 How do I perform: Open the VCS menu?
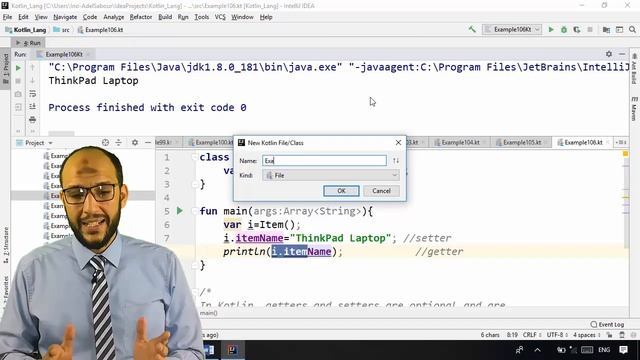point(220,17)
